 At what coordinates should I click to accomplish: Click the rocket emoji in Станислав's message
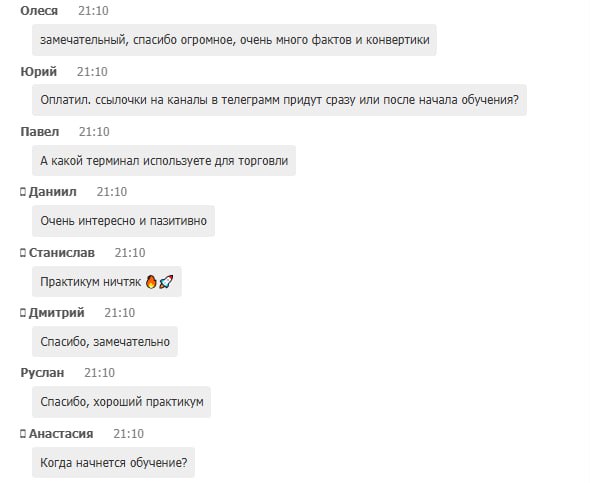[166, 281]
